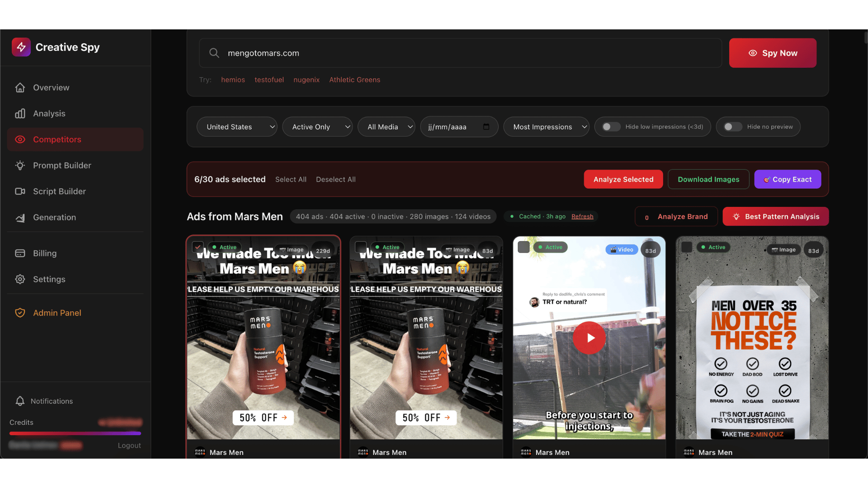Check the TRT video ad checkbox

(524, 247)
